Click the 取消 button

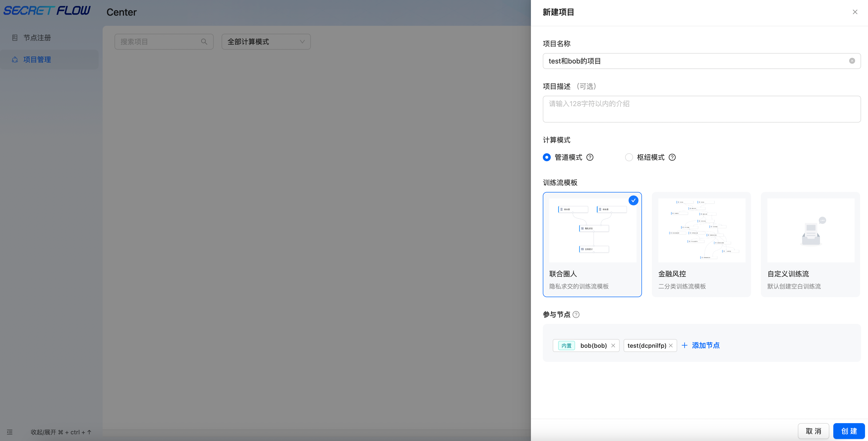(x=813, y=431)
